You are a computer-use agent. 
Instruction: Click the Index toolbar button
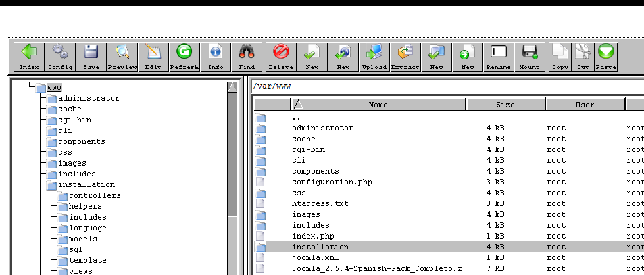(29, 57)
